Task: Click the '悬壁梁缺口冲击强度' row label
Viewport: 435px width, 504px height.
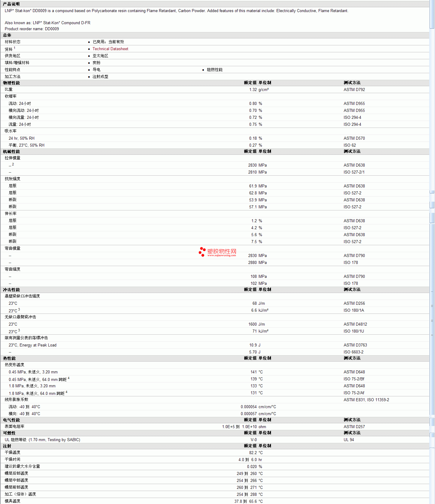Action: (x=22, y=296)
